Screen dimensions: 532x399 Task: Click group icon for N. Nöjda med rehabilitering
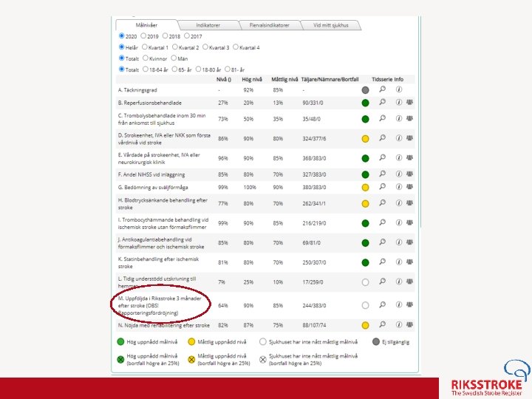(410, 324)
